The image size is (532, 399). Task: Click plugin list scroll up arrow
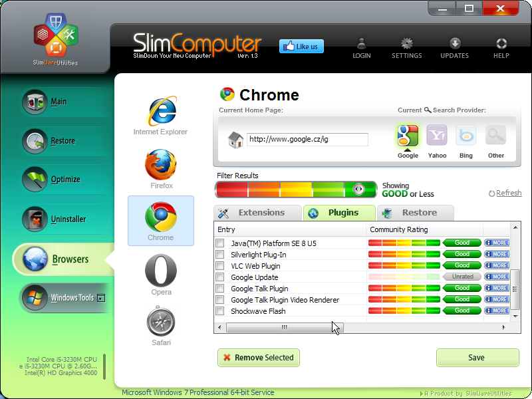click(x=515, y=227)
